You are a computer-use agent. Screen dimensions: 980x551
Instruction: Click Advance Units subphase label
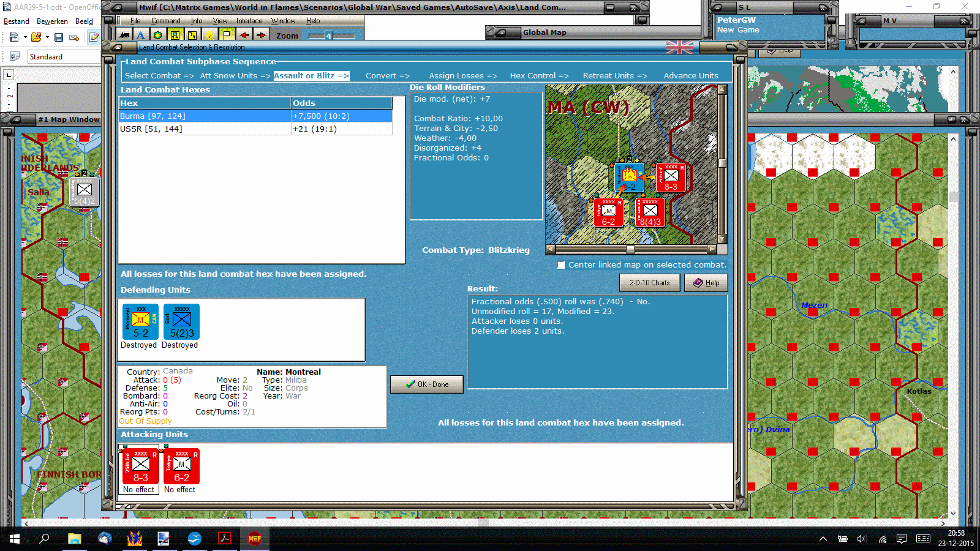[x=691, y=76]
